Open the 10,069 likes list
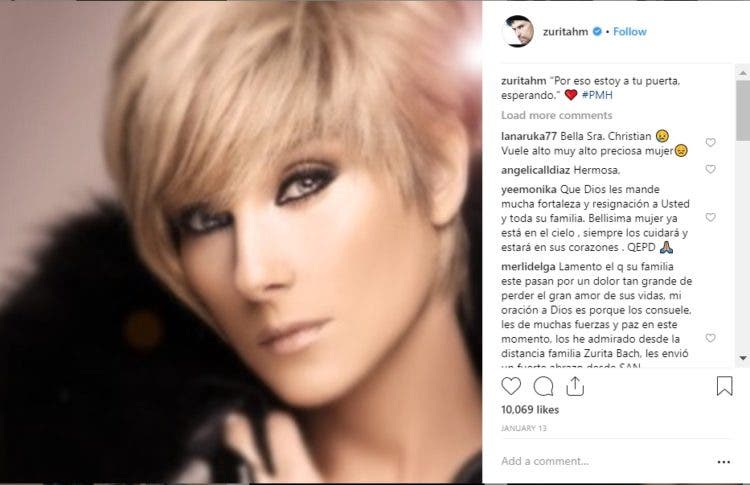The image size is (750, 485). click(x=529, y=410)
